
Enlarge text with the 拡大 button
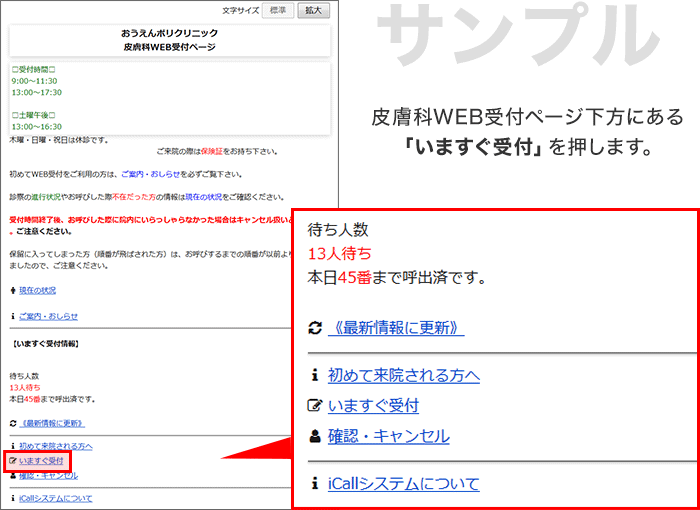[314, 11]
